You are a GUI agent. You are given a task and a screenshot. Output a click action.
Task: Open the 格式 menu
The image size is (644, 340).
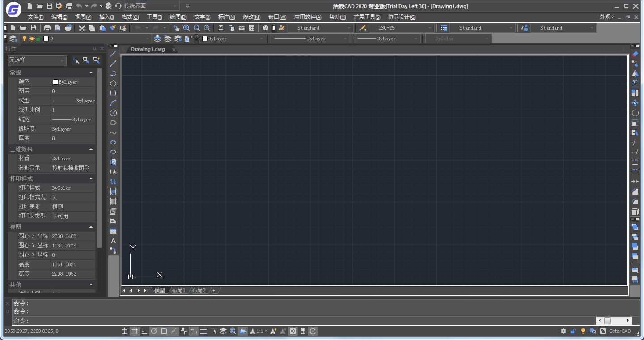(130, 17)
